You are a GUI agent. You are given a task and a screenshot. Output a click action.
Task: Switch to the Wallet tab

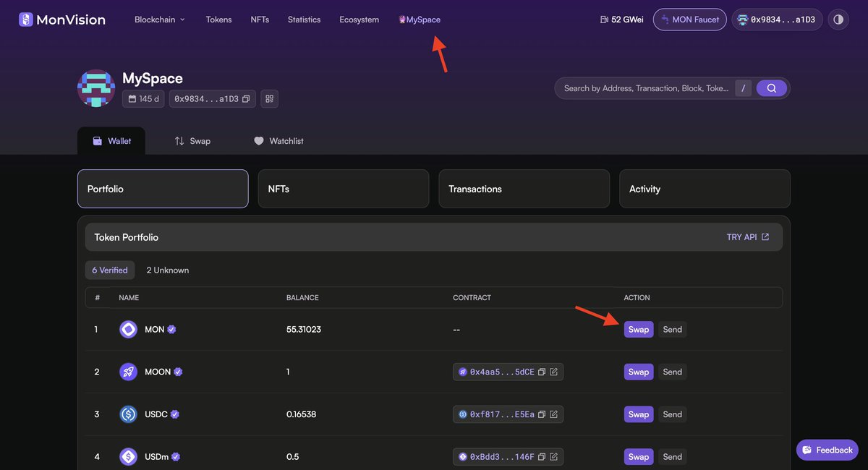coord(111,141)
